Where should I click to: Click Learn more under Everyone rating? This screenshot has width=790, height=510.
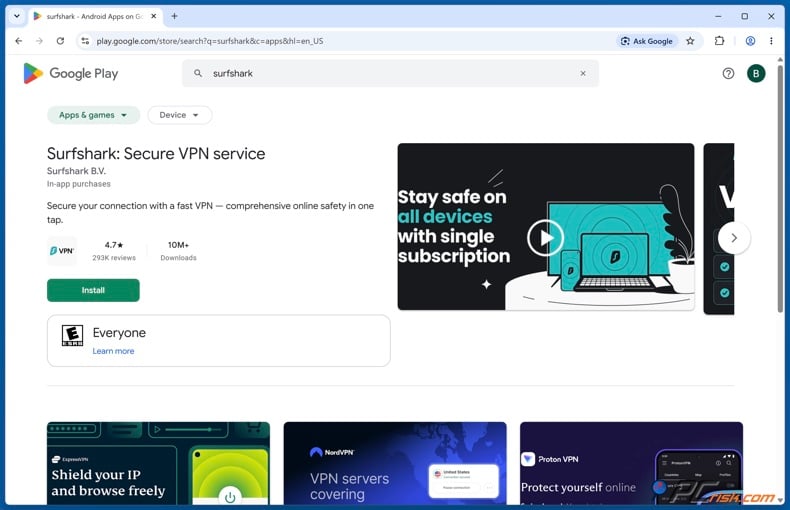tap(113, 351)
